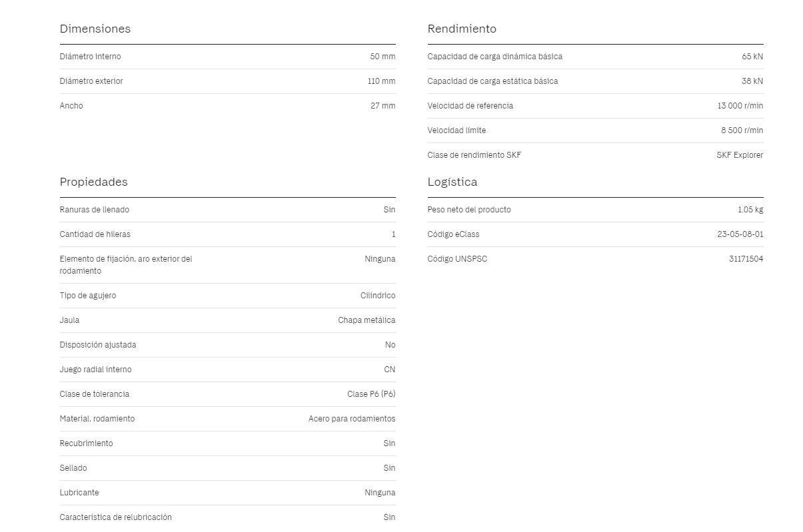This screenshot has height=532, width=803.
Task: Click the Diámetro interno label
Action: click(90, 57)
